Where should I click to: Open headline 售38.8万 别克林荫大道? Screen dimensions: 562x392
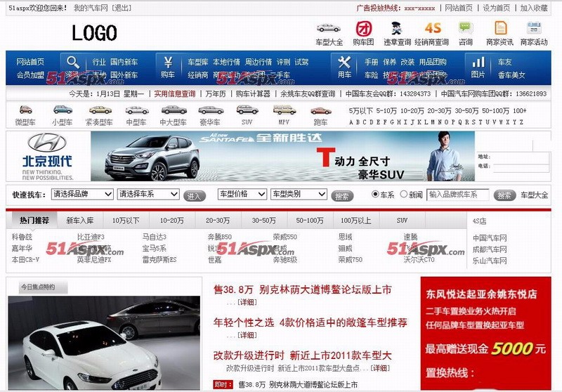[302, 289]
